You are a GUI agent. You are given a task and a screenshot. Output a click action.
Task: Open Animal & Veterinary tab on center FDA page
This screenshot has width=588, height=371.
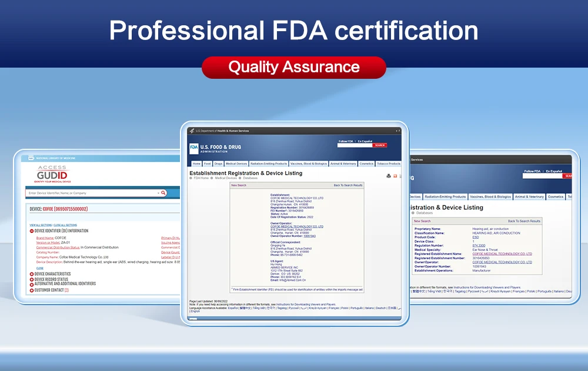pyautogui.click(x=343, y=164)
